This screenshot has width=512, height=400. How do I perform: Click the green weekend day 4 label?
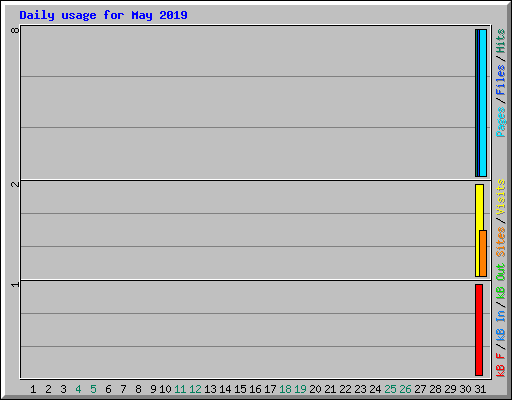[78, 389]
